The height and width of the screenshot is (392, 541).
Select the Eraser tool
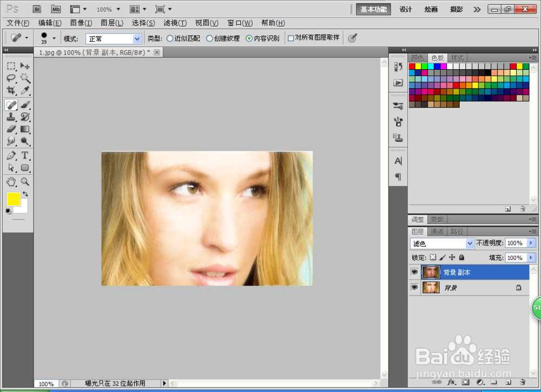click(x=11, y=129)
